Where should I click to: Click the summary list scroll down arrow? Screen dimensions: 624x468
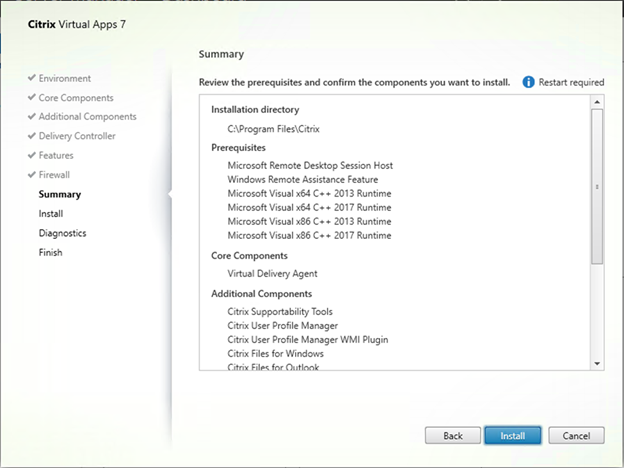[597, 363]
